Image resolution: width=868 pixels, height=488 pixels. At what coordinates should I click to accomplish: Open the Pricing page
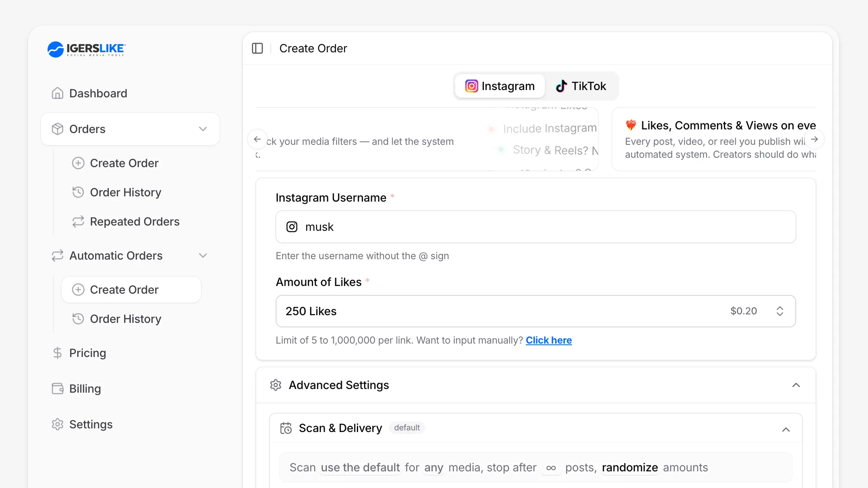pos(130,353)
